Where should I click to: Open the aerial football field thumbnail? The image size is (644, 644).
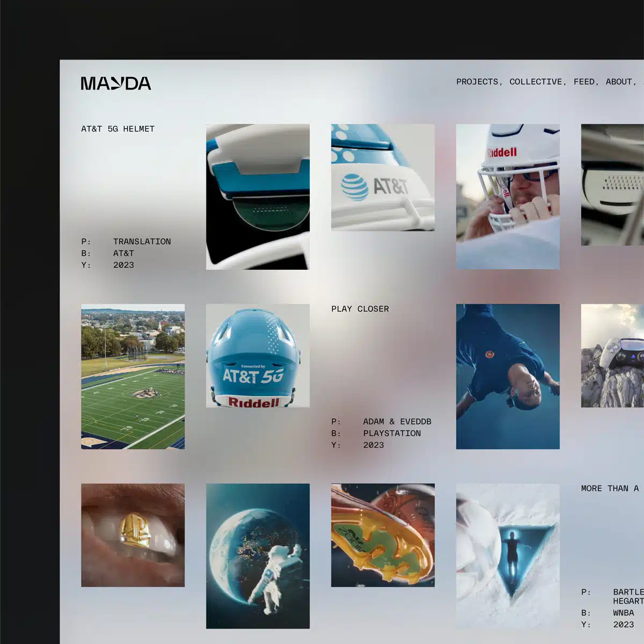tap(132, 378)
